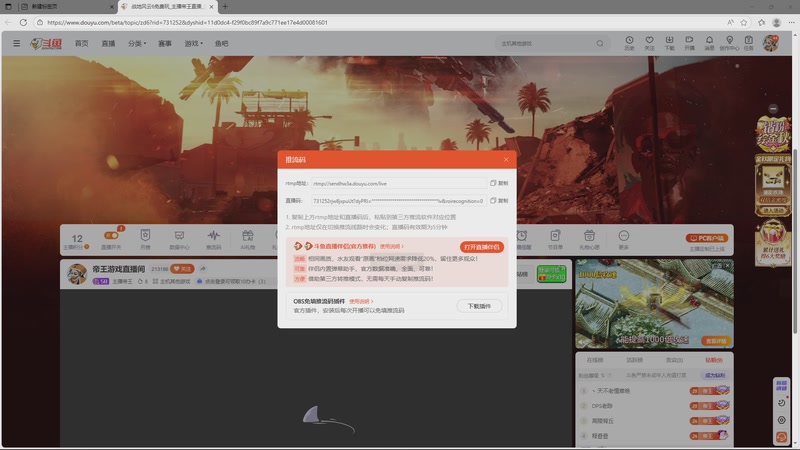Toggle the 直播开关 switch

[111, 235]
